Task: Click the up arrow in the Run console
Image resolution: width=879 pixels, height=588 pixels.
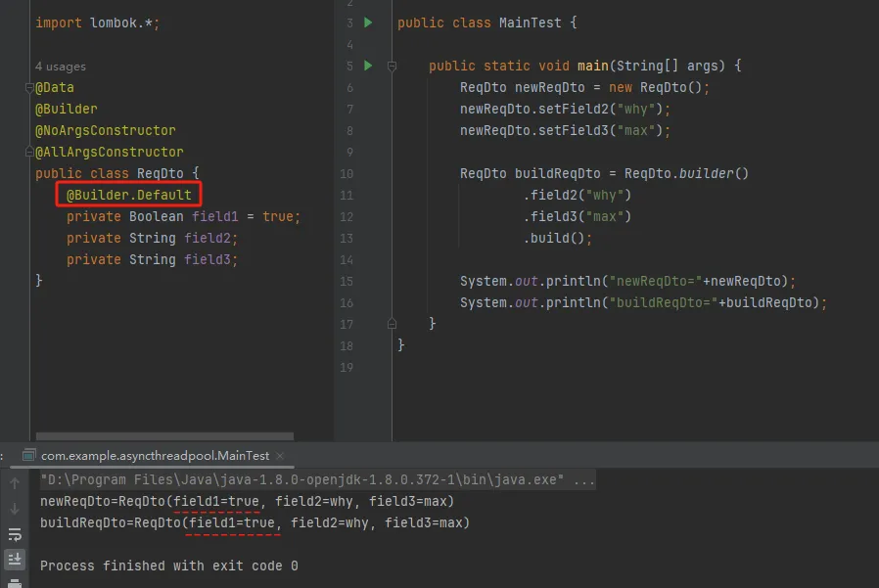Action: click(x=15, y=483)
